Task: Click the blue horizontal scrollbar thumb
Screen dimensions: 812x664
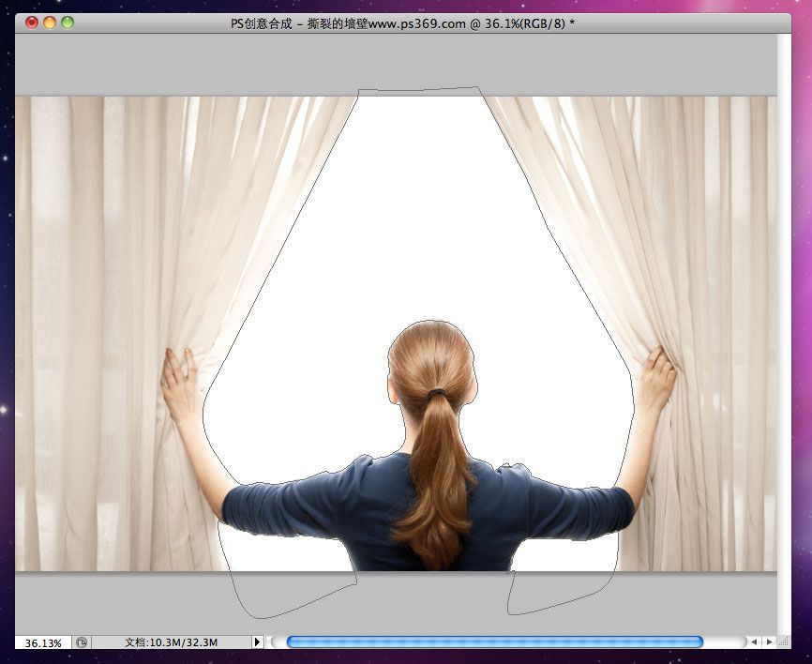Action: [494, 642]
